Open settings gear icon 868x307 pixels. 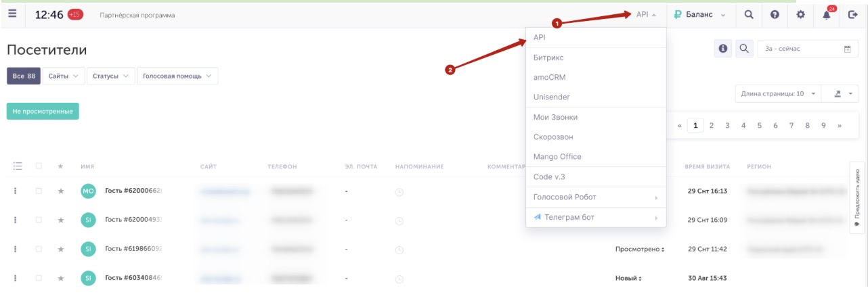pyautogui.click(x=800, y=15)
